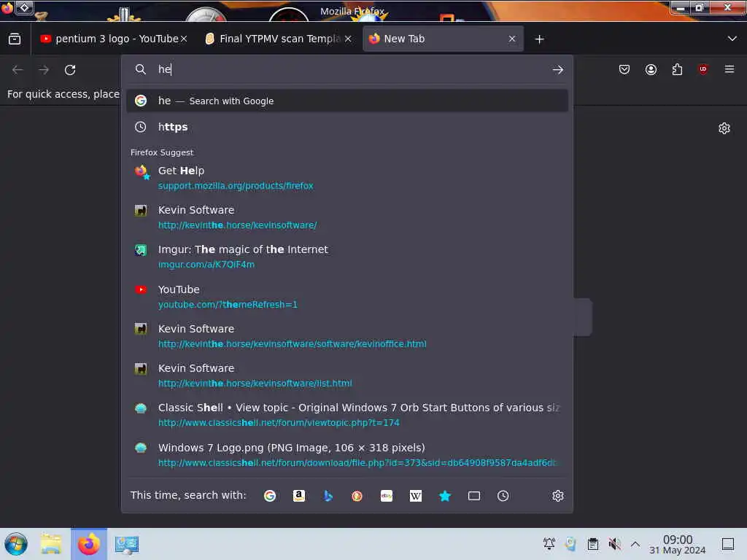
Task: Open Kevin Software kevinoffice.html suggestion
Action: [347, 336]
